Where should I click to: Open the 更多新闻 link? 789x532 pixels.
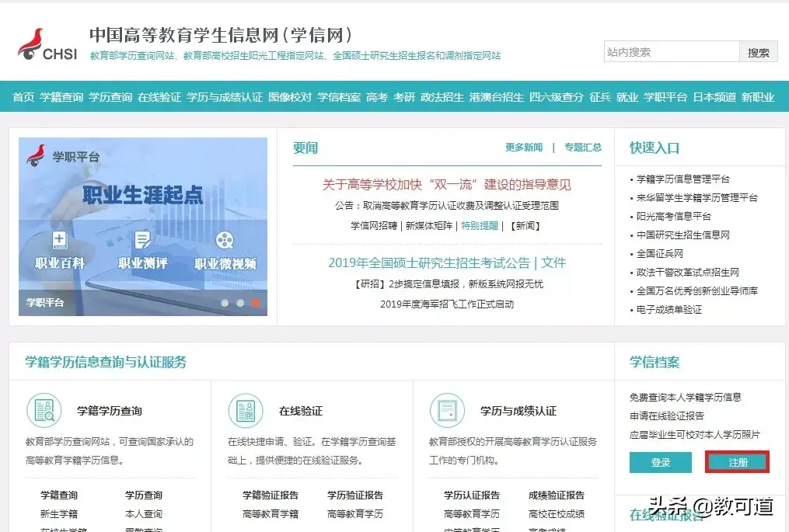coord(523,148)
